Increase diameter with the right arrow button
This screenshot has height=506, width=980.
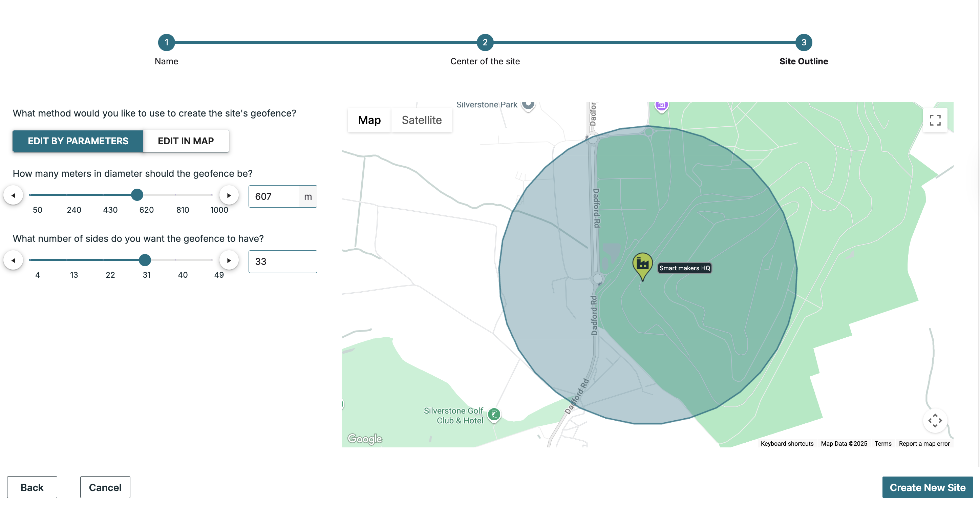tap(229, 195)
